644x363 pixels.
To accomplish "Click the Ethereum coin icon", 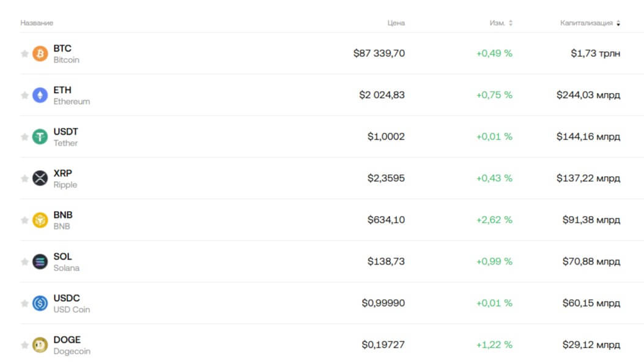I will (x=40, y=95).
